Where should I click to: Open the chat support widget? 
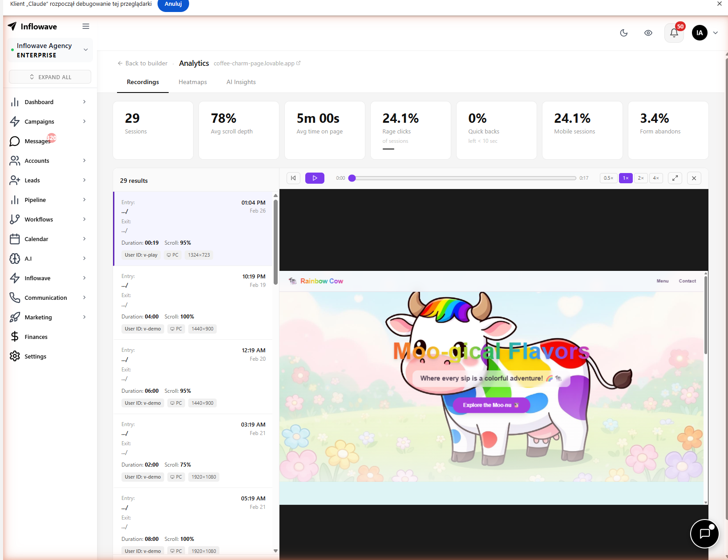tap(704, 533)
